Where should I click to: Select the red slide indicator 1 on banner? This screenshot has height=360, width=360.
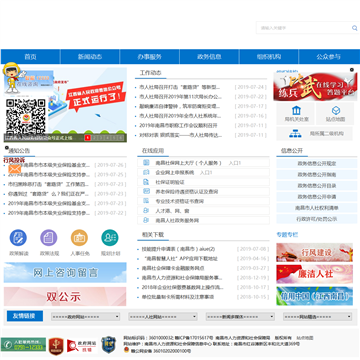(x=88, y=138)
